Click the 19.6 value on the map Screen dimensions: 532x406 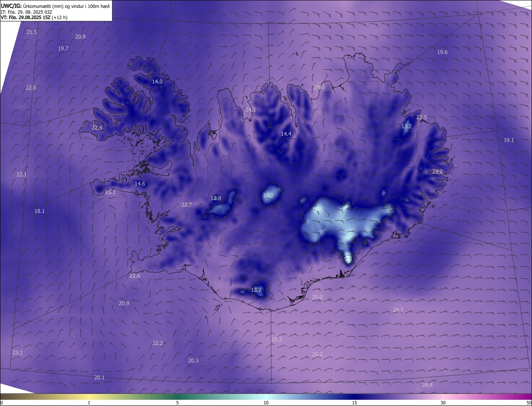(x=442, y=52)
